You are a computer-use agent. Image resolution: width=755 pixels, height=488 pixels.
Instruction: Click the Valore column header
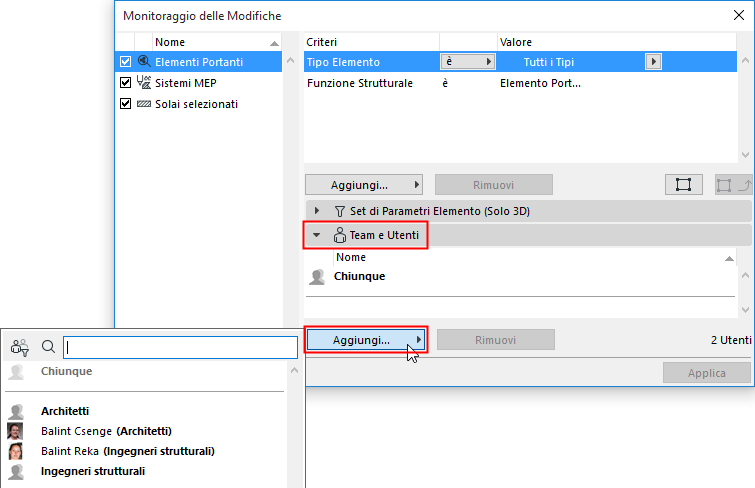pos(617,42)
